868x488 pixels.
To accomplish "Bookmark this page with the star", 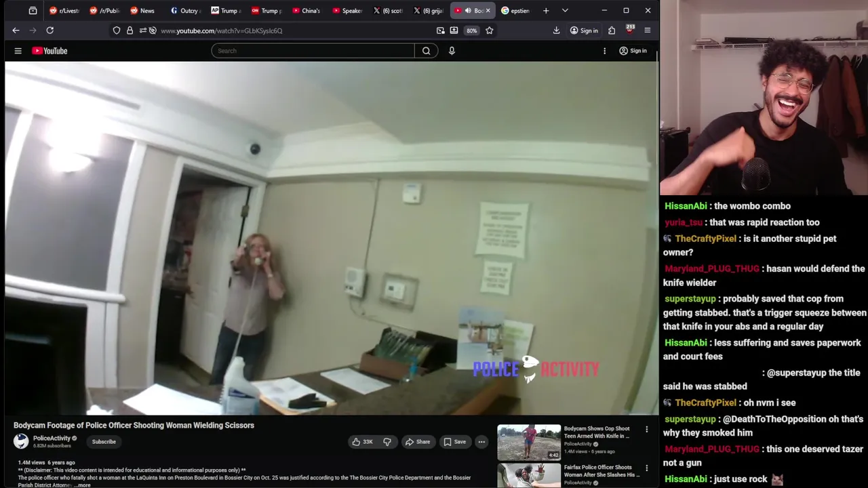I will point(489,30).
